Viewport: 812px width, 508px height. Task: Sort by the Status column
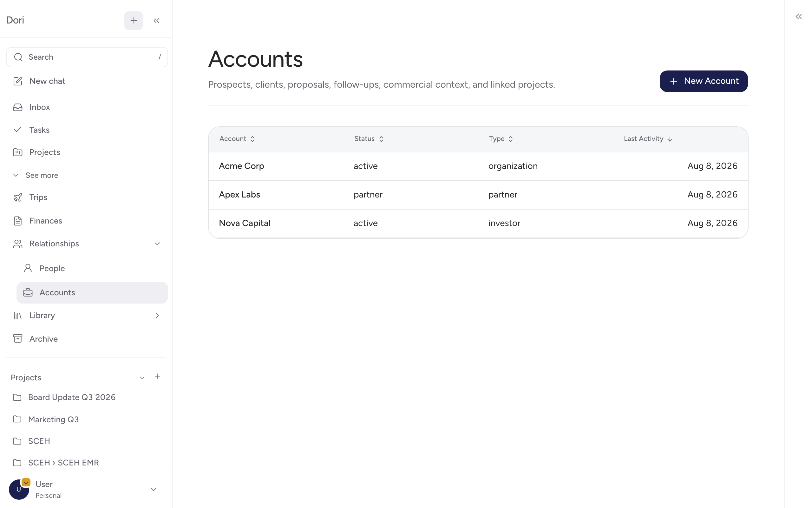[x=369, y=139]
